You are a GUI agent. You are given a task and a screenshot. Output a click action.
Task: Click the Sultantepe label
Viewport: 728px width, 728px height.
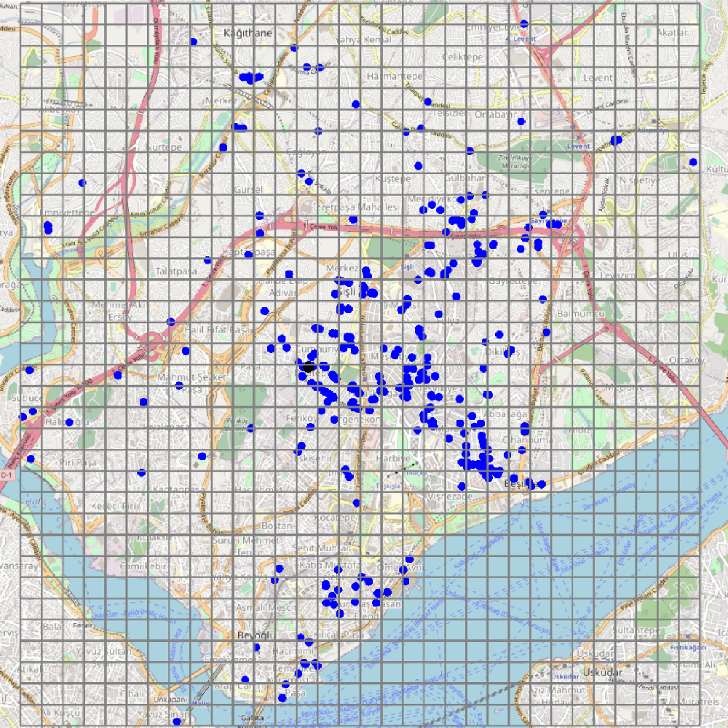click(636, 630)
